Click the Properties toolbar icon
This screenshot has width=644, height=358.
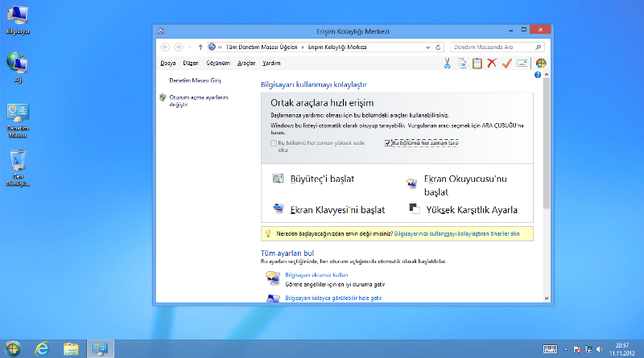[x=522, y=64]
